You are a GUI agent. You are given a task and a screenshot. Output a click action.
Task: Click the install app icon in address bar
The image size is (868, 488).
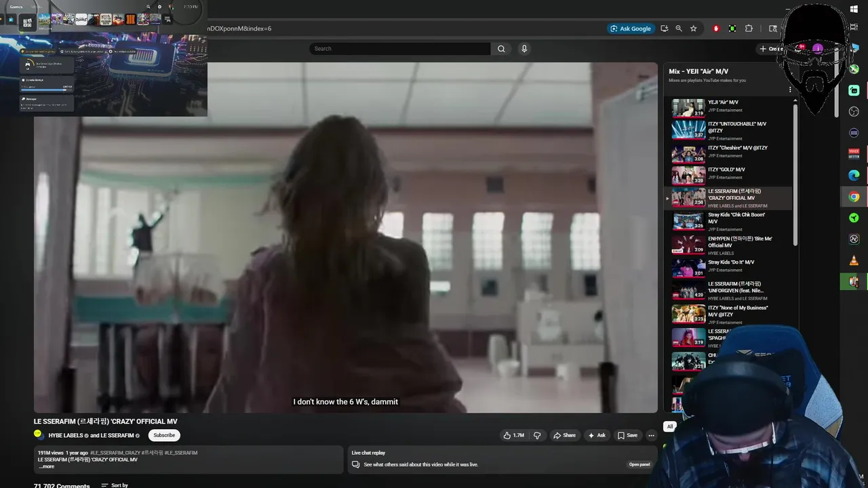pyautogui.click(x=664, y=28)
